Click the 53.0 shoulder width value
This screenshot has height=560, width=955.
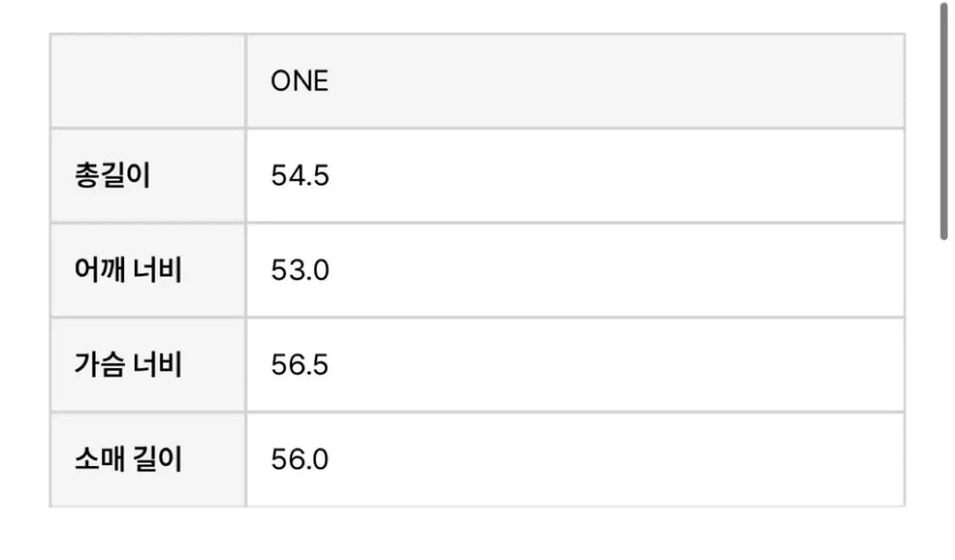click(x=300, y=270)
